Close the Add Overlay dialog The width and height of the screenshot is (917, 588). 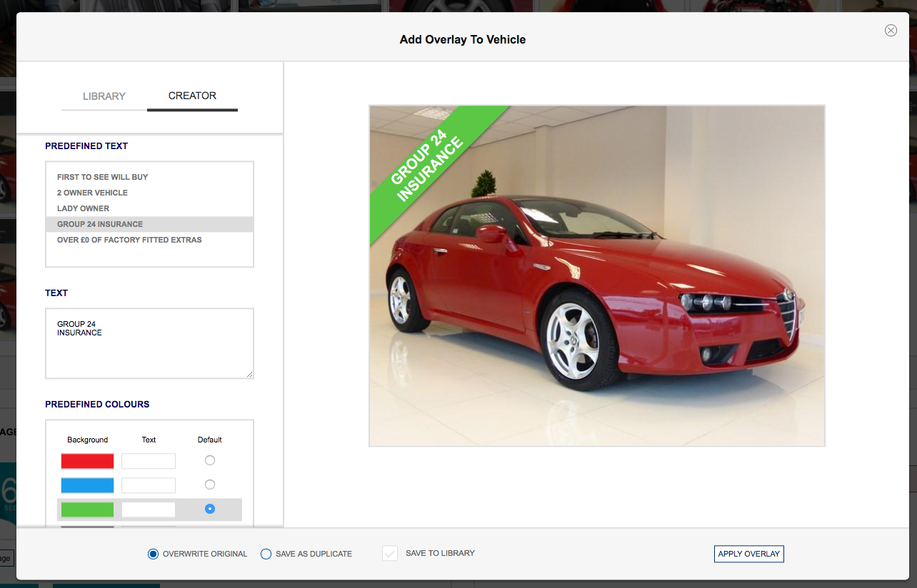pos(891,30)
